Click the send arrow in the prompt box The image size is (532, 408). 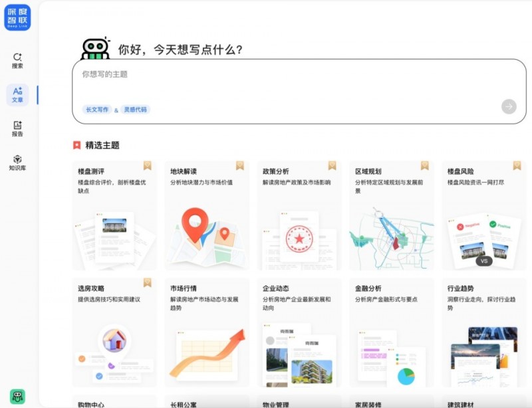(x=507, y=106)
